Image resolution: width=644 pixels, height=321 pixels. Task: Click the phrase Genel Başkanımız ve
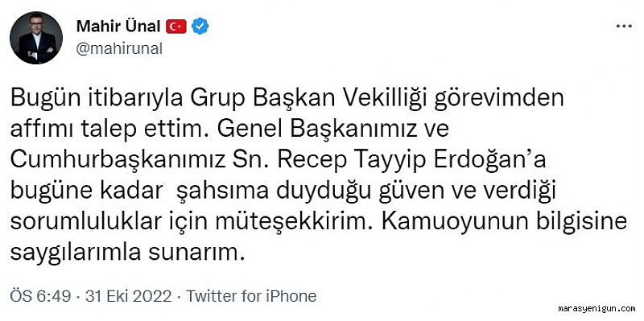[x=332, y=130]
